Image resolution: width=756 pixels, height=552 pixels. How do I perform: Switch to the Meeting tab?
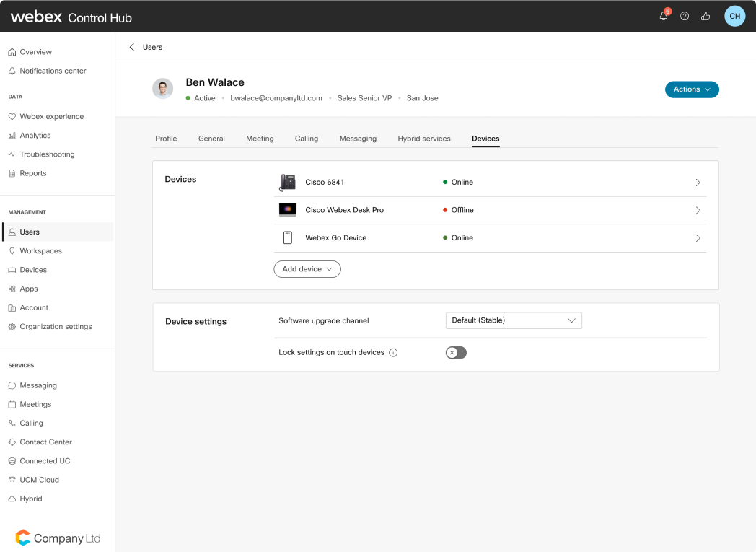(x=260, y=139)
